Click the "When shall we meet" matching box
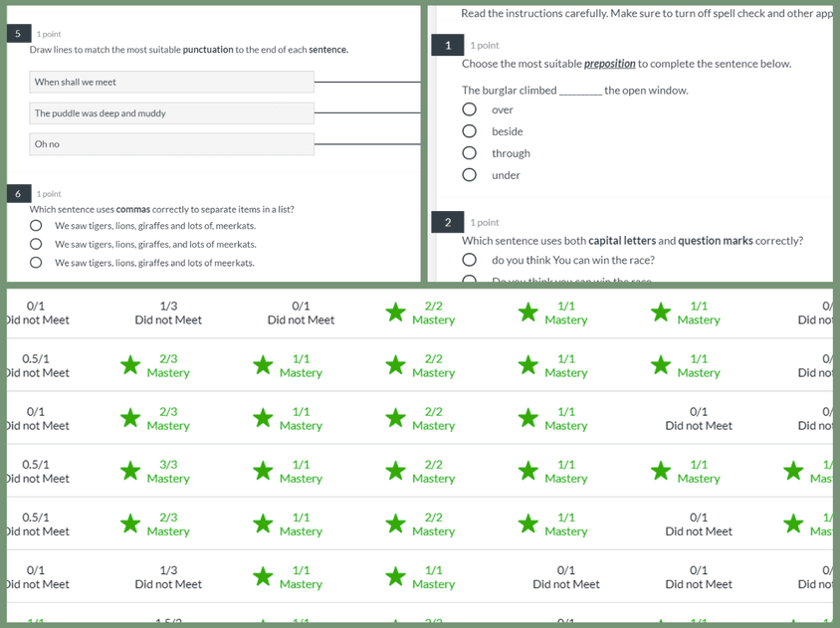840x628 pixels. (x=172, y=82)
